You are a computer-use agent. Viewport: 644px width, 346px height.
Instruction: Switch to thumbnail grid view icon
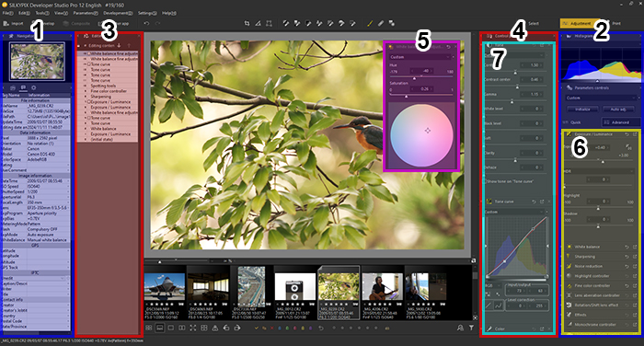tap(148, 328)
